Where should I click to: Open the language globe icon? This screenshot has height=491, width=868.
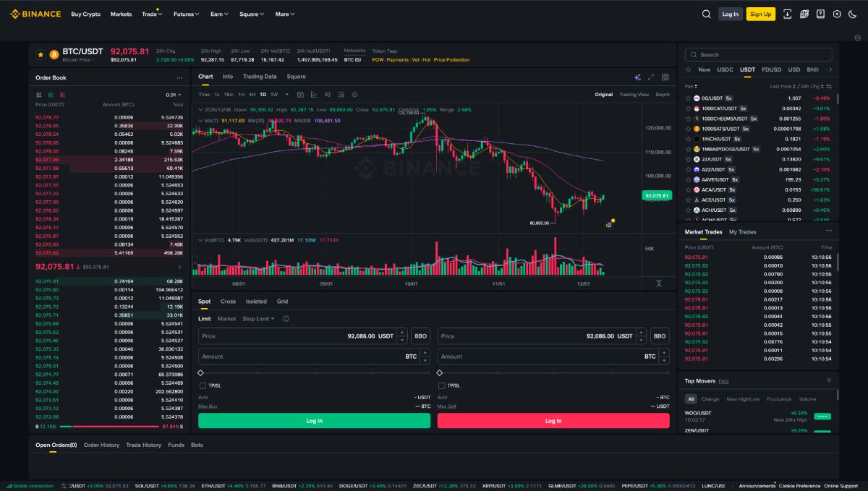804,14
